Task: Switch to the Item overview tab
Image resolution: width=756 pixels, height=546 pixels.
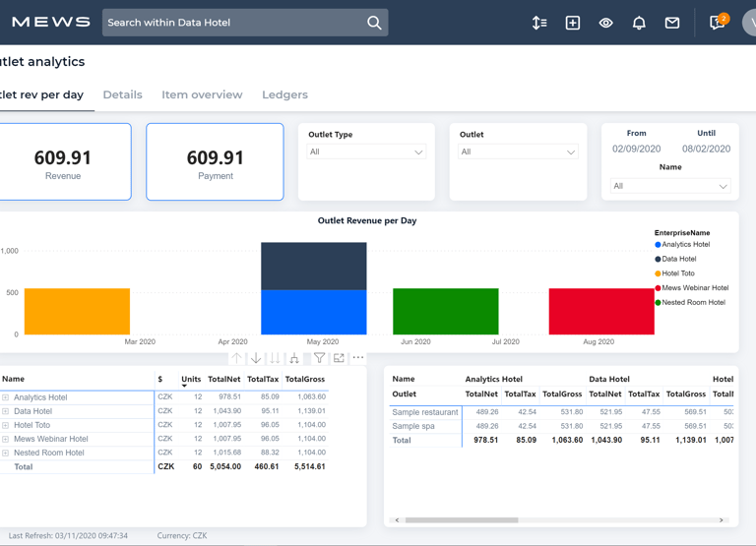Action: [x=202, y=94]
